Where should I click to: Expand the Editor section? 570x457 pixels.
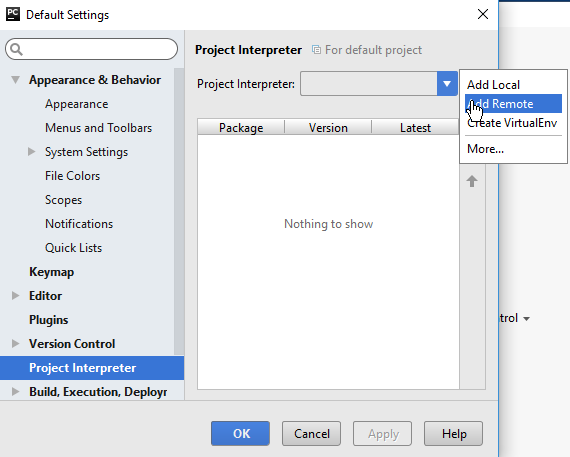[15, 296]
